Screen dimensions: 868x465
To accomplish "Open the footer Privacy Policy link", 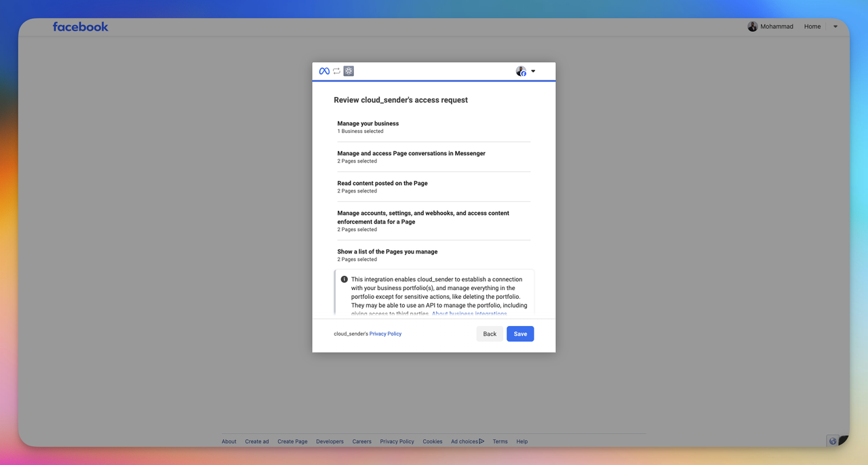I will (x=397, y=441).
